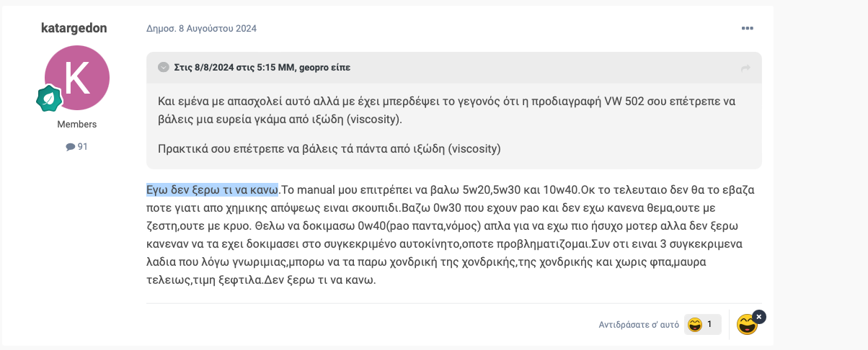The height and width of the screenshot is (350, 868).
Task: Collapse the quoted geopro message chevron
Action: point(164,67)
